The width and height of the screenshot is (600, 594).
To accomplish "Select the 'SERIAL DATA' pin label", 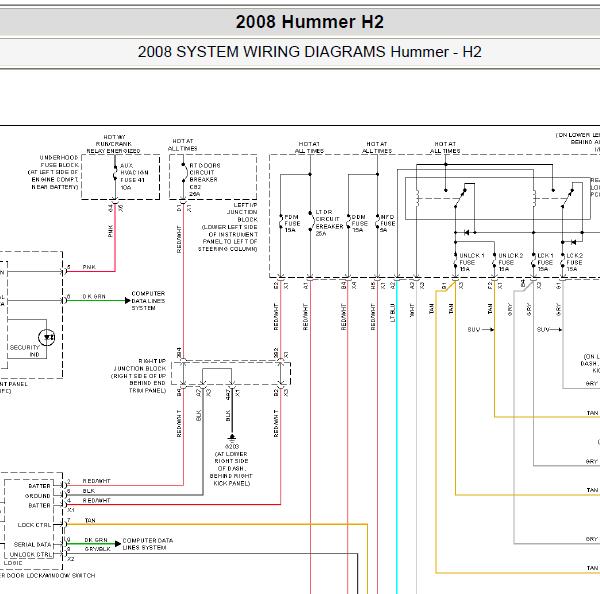I will 33,544.
